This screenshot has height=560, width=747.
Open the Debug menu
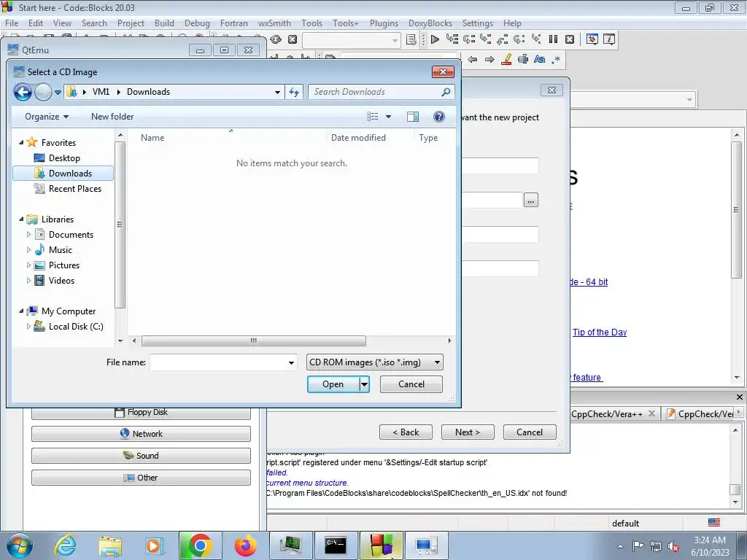click(x=197, y=23)
